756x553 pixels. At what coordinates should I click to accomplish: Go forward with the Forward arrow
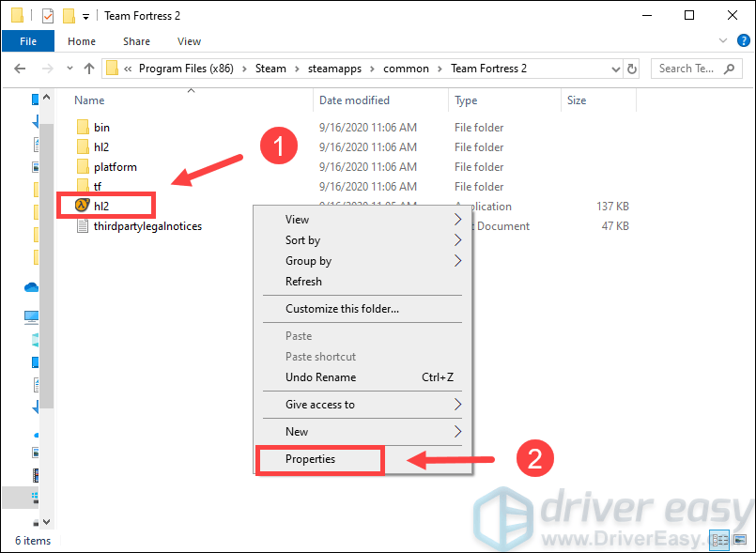(47, 69)
